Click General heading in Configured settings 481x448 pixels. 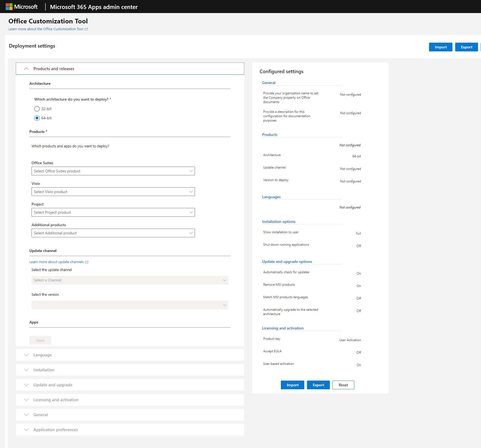tap(269, 83)
